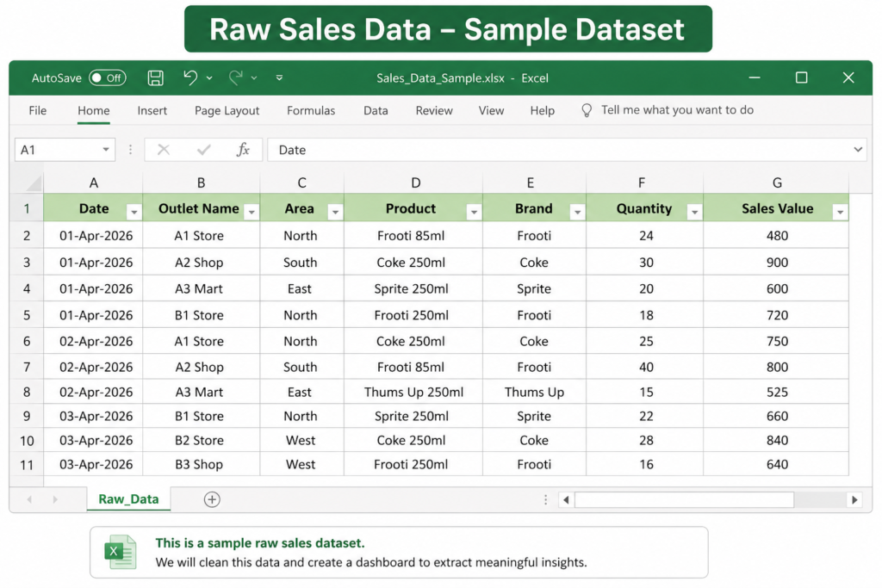The image size is (882, 588).
Task: Select cell 'B2 Store'
Action: click(x=201, y=440)
